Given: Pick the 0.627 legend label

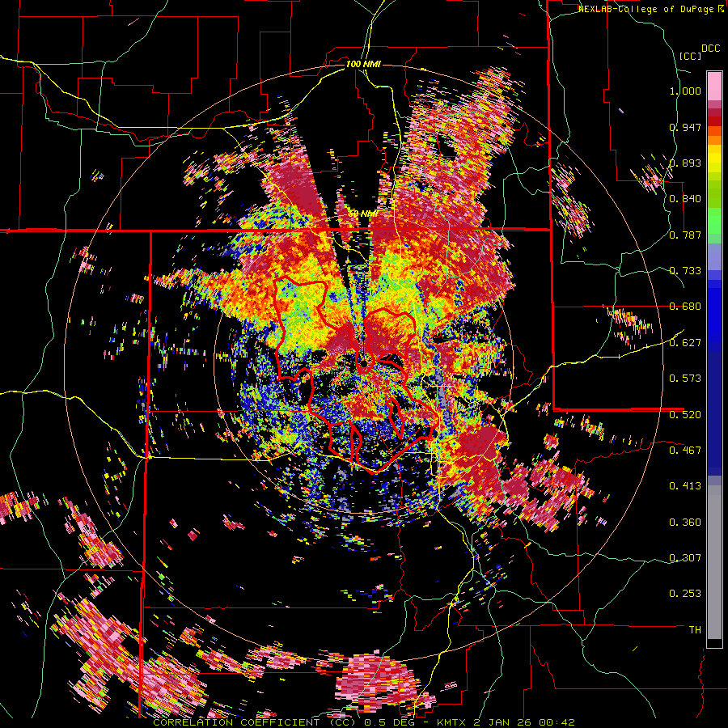Looking at the screenshot, I should click(685, 343).
